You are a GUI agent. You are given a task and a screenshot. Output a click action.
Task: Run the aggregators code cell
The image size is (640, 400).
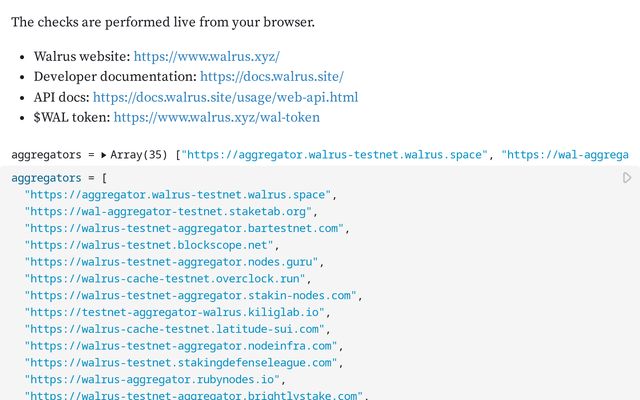click(627, 178)
